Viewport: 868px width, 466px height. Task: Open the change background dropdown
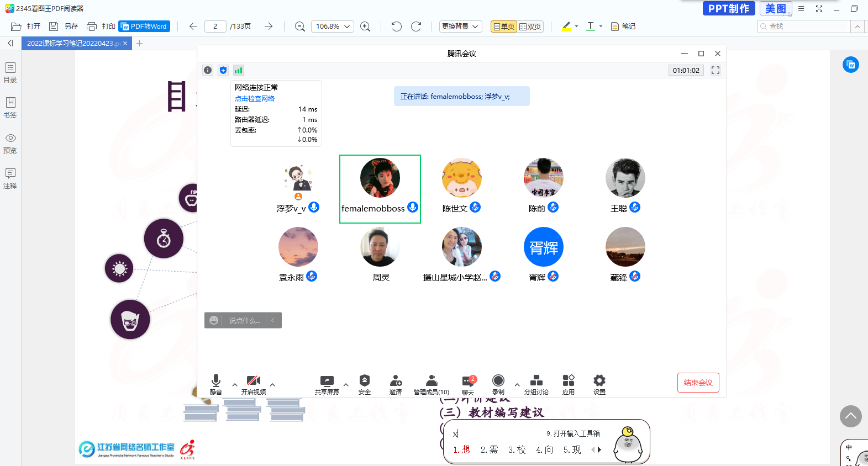[460, 27]
